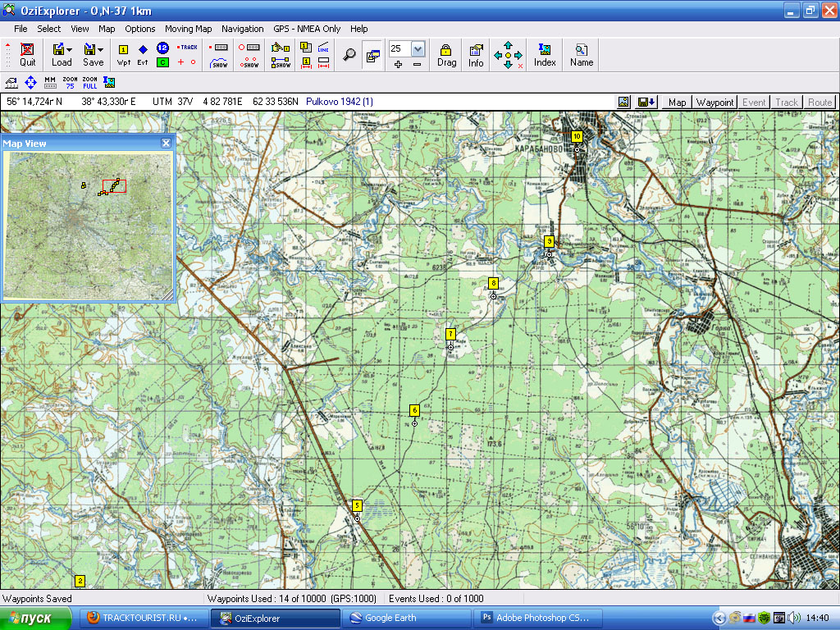Screen dimensions: 840x630
Task: Open the zoom level 25 dropdown
Action: coord(418,48)
